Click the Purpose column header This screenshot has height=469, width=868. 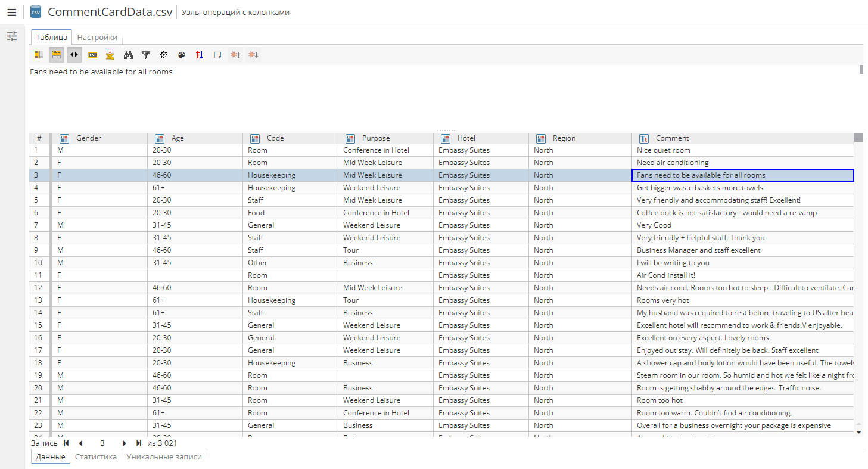[x=386, y=138]
